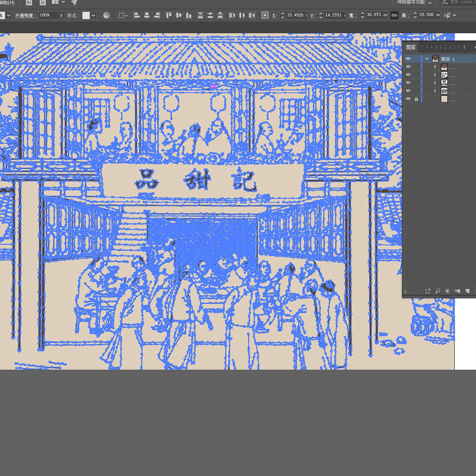This screenshot has height=476, width=476.
Task: Hide the 品 sublayer via eye icon
Action: pyautogui.click(x=408, y=83)
